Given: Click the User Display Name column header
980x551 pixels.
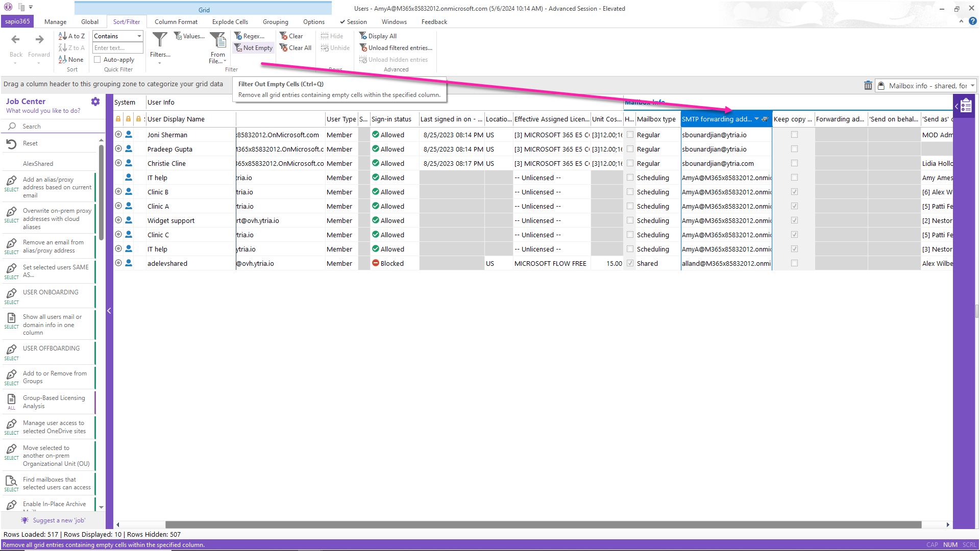Looking at the screenshot, I should click(x=191, y=119).
